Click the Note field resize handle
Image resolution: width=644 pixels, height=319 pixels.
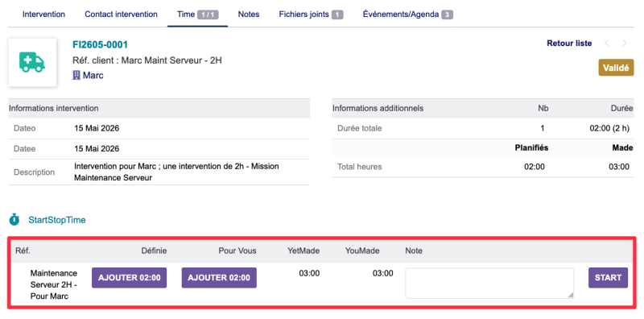pyautogui.click(x=571, y=295)
